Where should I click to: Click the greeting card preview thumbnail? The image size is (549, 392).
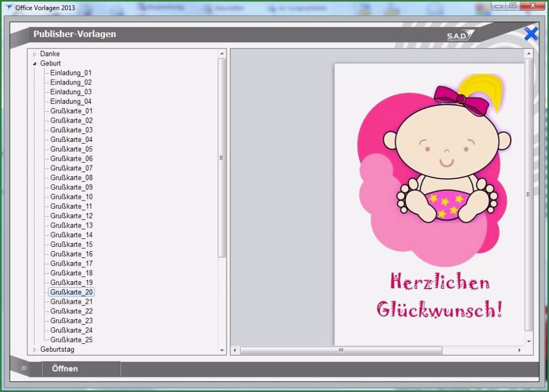click(429, 202)
